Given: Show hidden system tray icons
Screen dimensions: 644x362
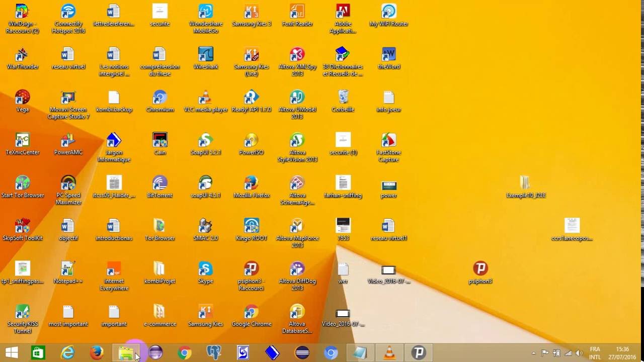Looking at the screenshot, I should [534, 353].
